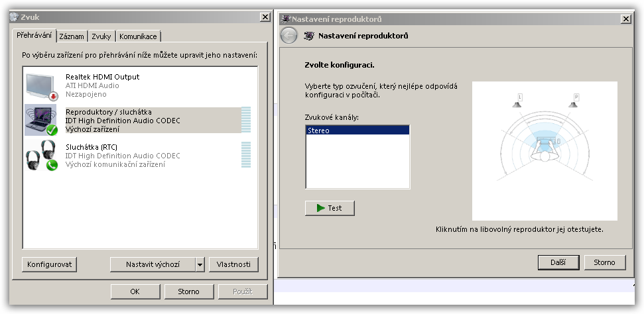Image resolution: width=644 pixels, height=314 pixels.
Task: Click the back arrow in speaker setup
Action: click(289, 36)
